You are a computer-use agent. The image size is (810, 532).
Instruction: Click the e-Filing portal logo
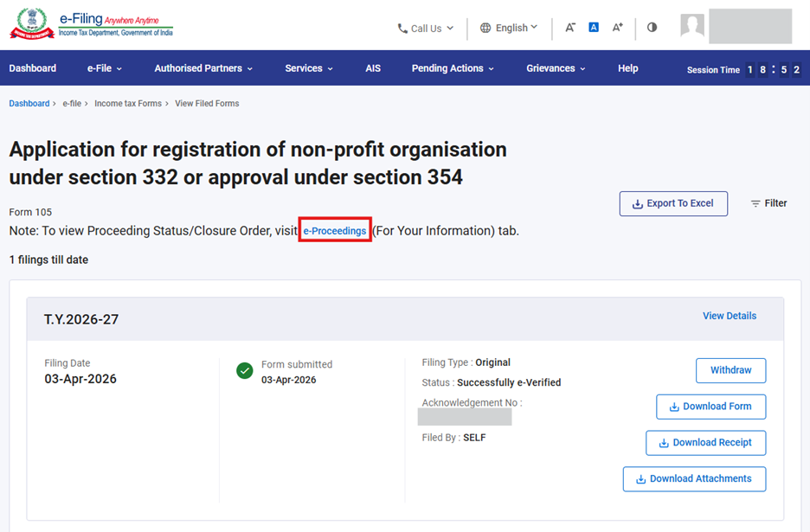click(91, 24)
